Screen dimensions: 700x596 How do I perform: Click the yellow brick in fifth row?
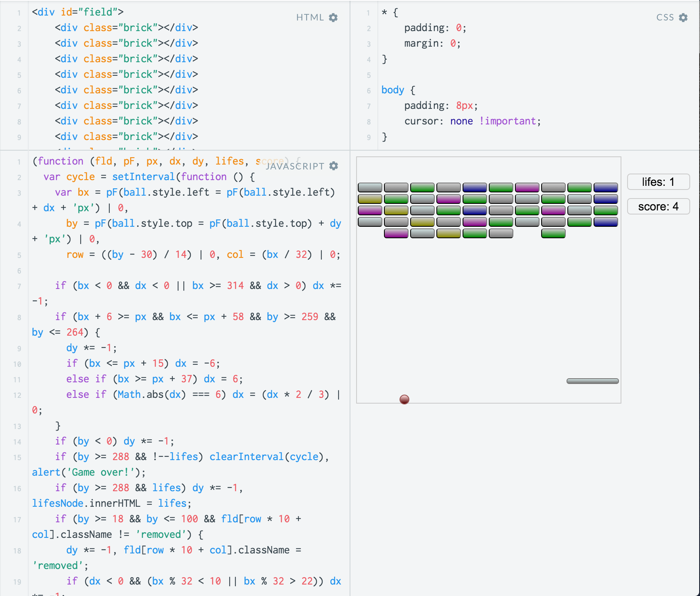(448, 233)
